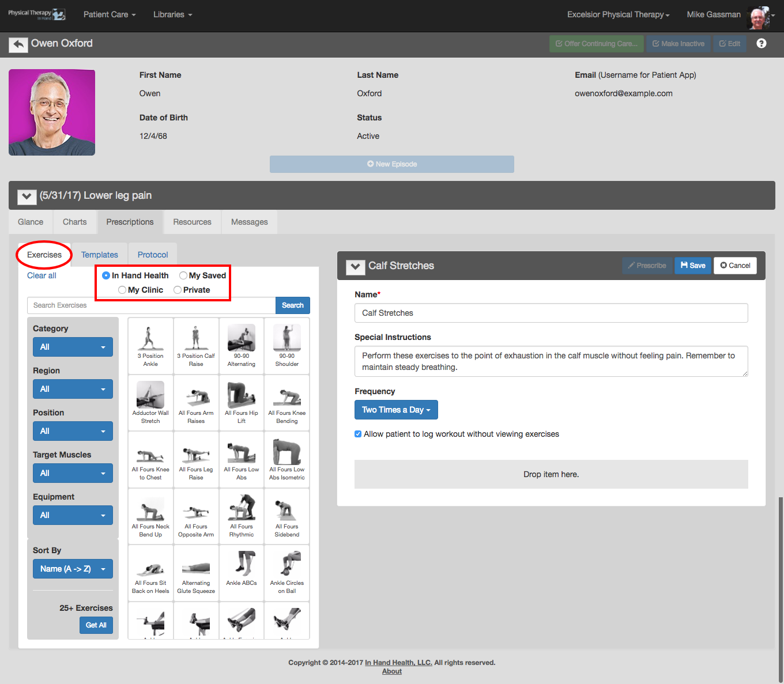Screen dimensions: 784x684
Task: Select the All Fours Low Abs exercise
Action: (x=242, y=459)
